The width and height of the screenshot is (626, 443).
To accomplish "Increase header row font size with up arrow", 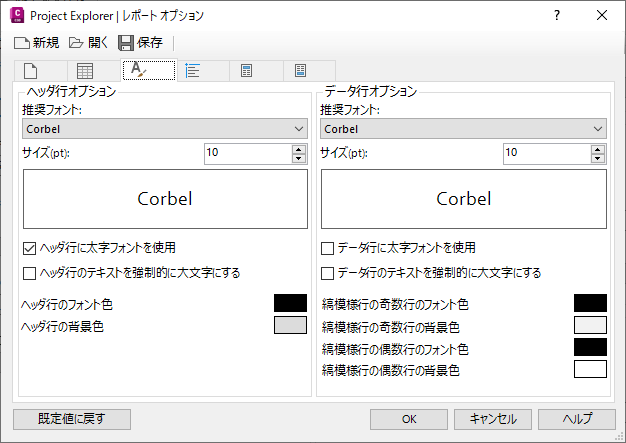I will 298,148.
